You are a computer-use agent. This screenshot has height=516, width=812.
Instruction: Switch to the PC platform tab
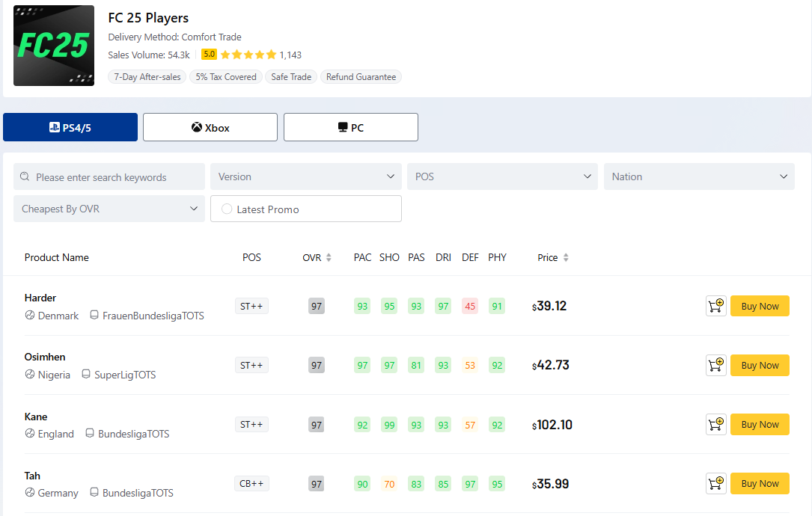pos(350,127)
